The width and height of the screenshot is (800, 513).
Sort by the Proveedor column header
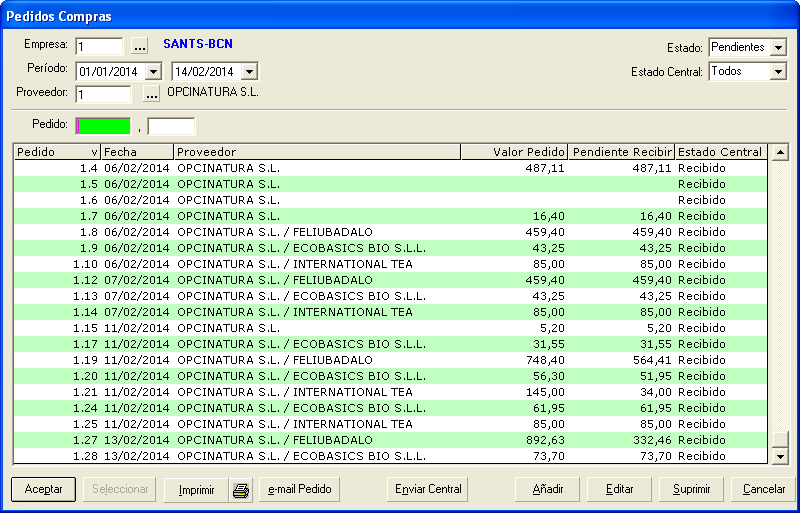(x=317, y=152)
